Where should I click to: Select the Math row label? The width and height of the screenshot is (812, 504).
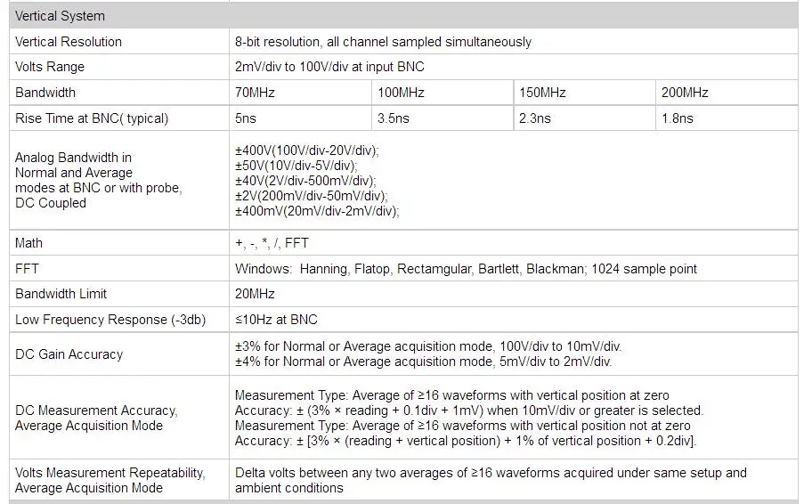(x=29, y=243)
